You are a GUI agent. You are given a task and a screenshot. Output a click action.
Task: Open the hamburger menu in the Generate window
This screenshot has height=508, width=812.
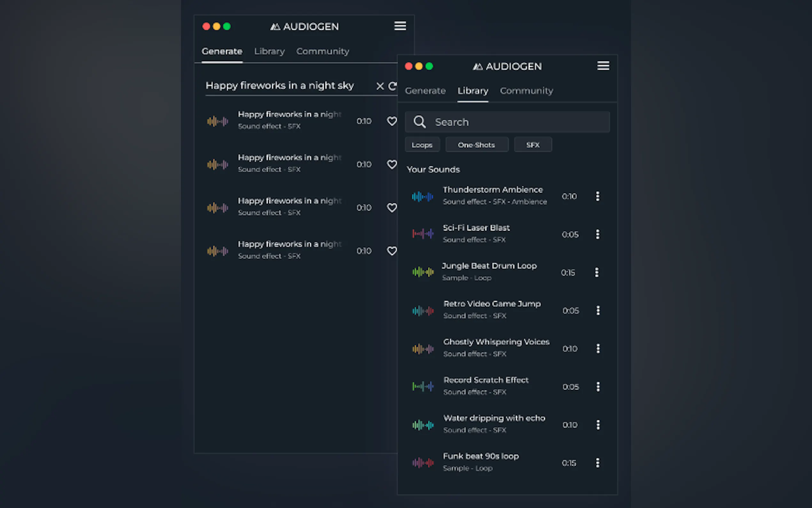click(400, 26)
